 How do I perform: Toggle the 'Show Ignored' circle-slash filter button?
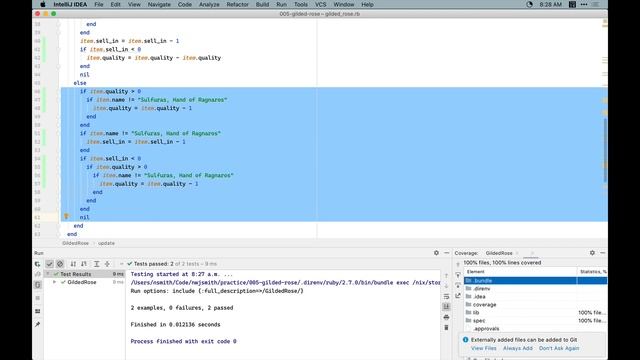[x=60, y=264]
